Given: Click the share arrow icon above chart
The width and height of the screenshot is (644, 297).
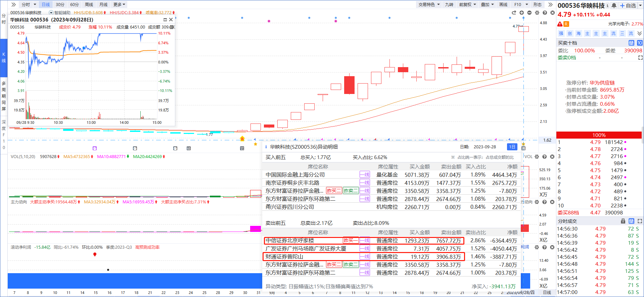Looking at the screenshot, I should pos(514,13).
